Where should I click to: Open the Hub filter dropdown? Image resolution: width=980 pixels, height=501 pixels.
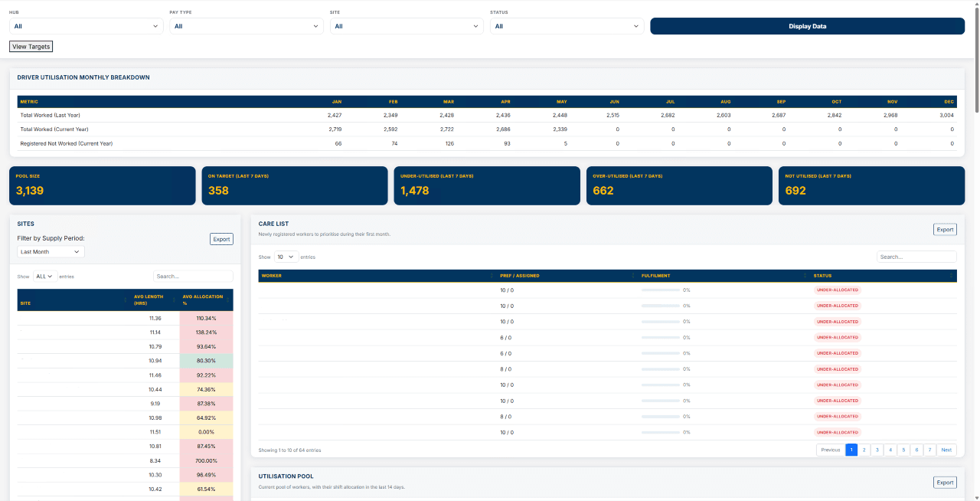[x=86, y=26]
